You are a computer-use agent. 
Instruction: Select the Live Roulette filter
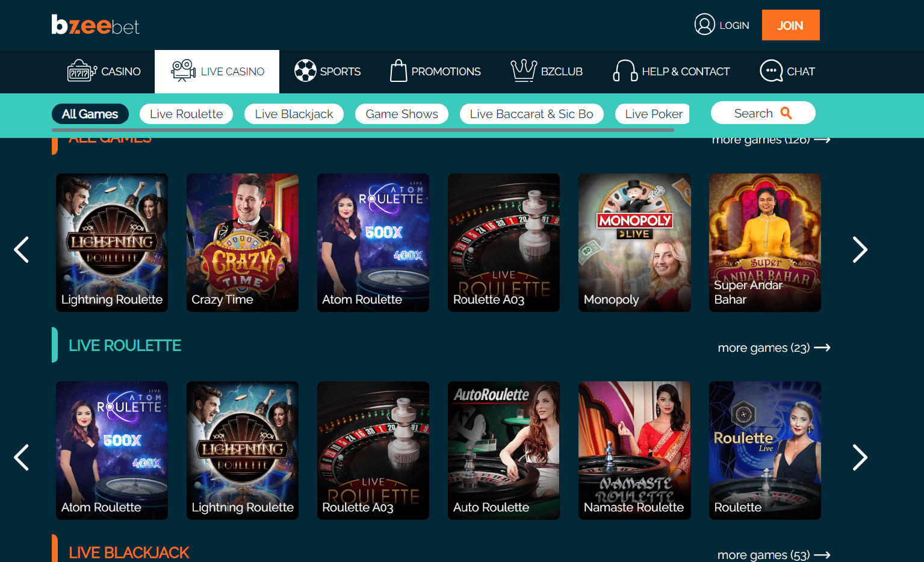[186, 114]
